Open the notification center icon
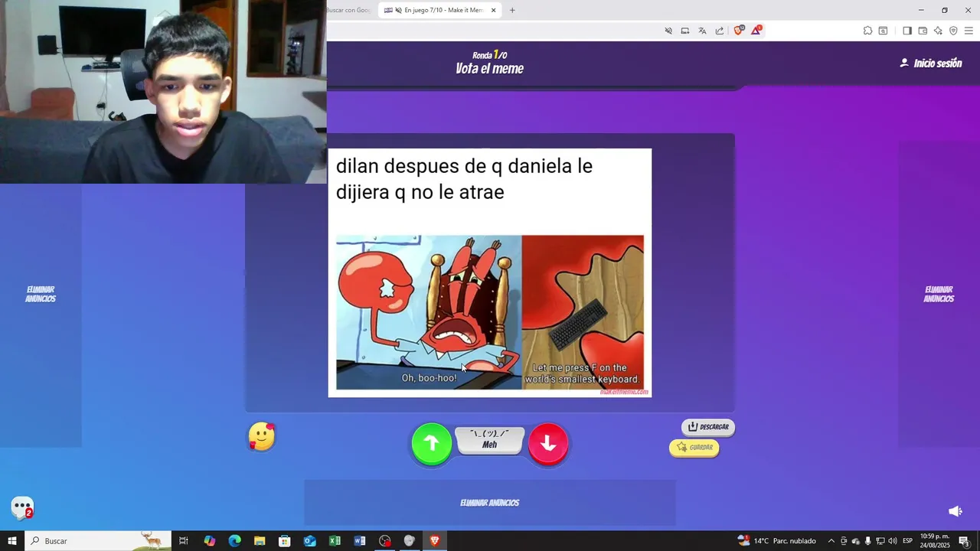The image size is (980, 551). tap(964, 541)
